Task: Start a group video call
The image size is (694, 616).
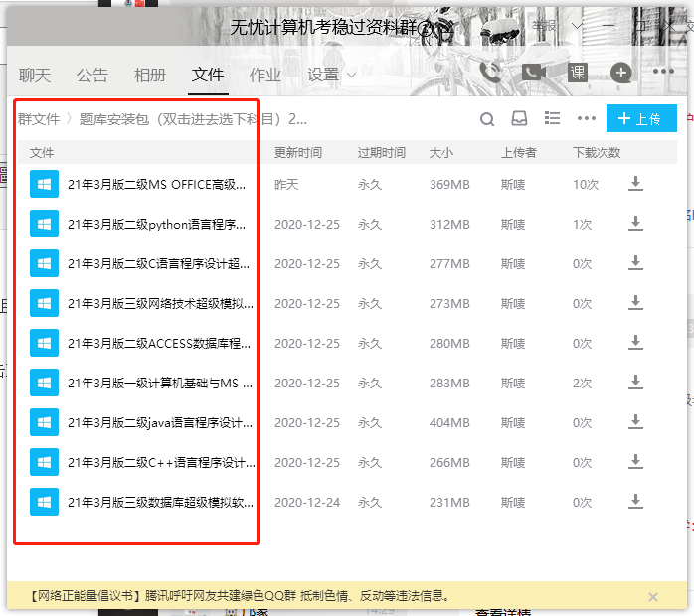Action: (x=534, y=72)
